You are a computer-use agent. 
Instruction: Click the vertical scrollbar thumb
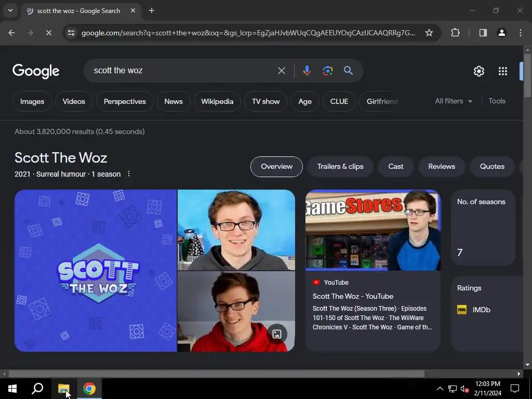coord(527,75)
